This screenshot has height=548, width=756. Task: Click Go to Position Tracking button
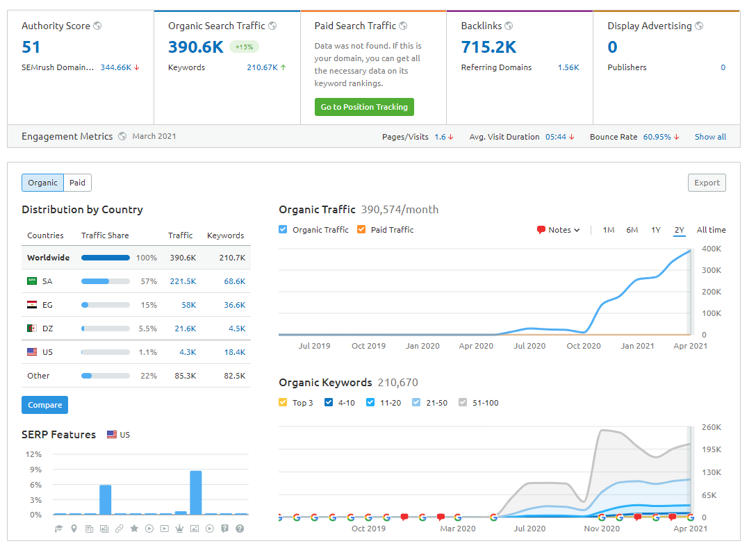click(364, 107)
